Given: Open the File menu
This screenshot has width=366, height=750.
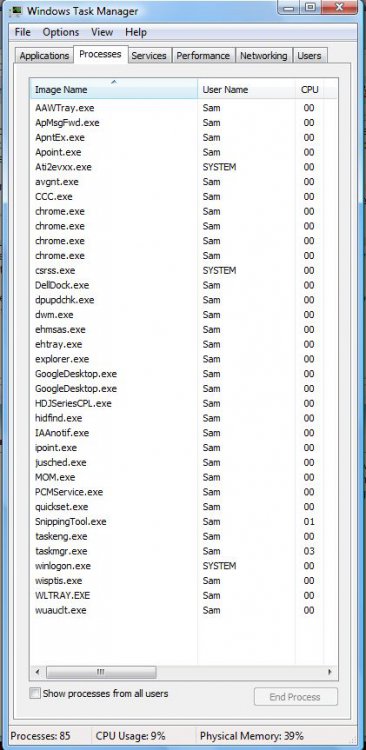Looking at the screenshot, I should (22, 32).
